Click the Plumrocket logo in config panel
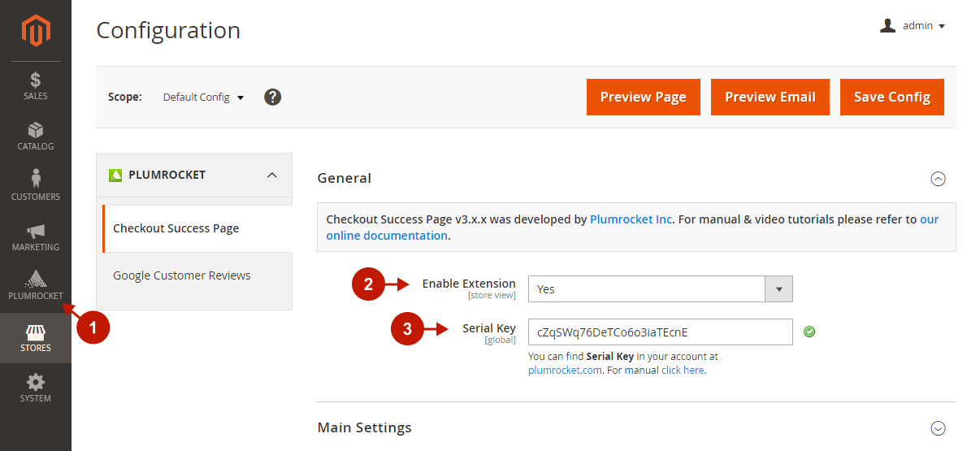980x451 pixels. 115,175
